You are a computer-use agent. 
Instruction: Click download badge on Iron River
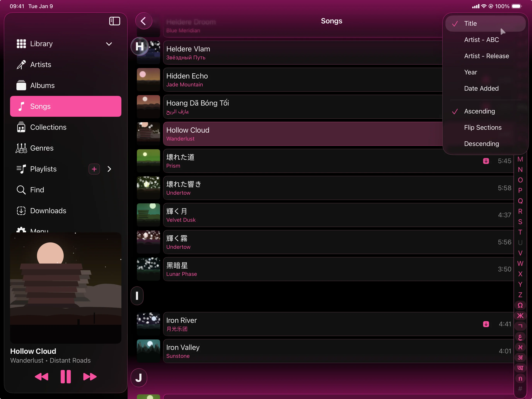(x=486, y=324)
